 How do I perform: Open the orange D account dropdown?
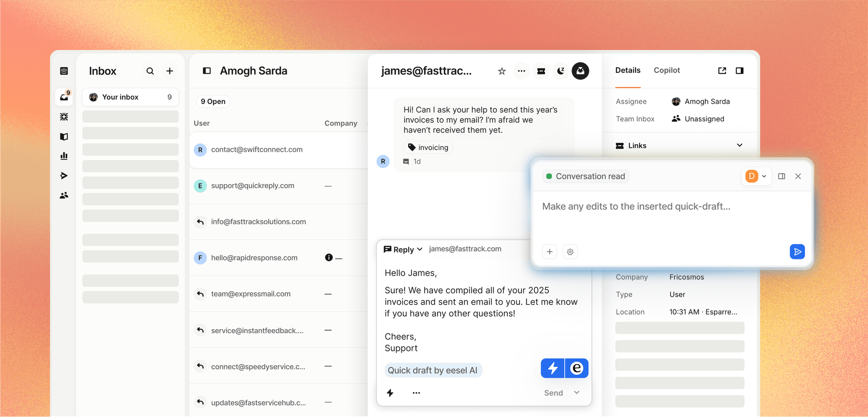tap(756, 176)
